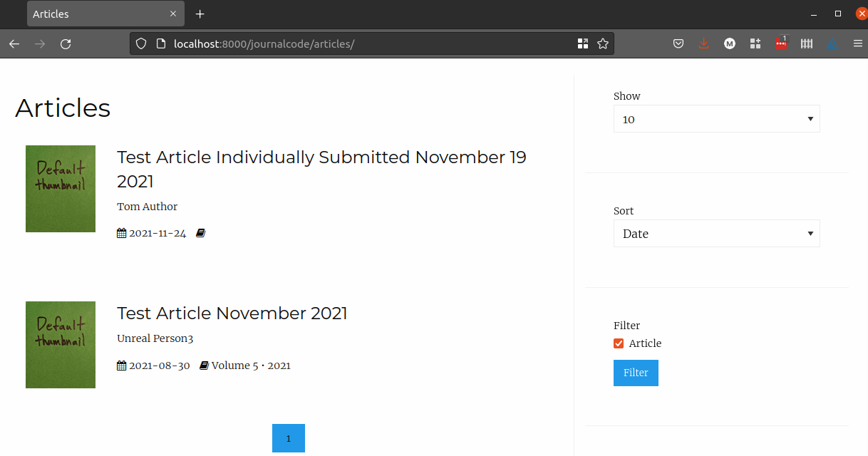Open the red extension with badge 1
This screenshot has width=868, height=456.
point(781,43)
